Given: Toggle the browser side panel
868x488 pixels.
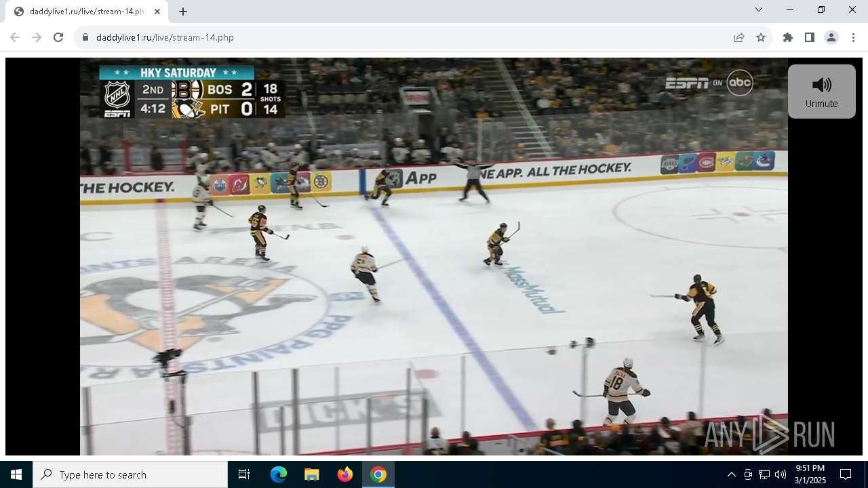Looking at the screenshot, I should [x=810, y=37].
